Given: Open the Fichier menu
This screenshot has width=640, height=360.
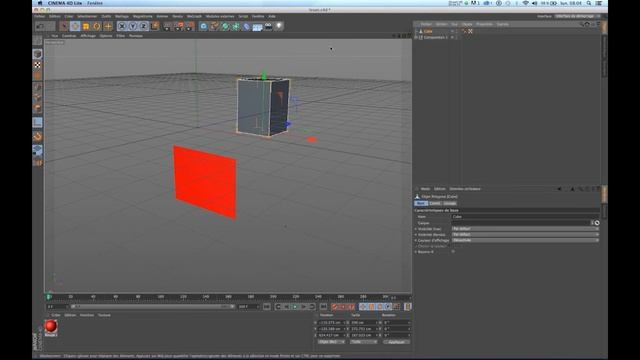Looking at the screenshot, I should coord(40,16).
